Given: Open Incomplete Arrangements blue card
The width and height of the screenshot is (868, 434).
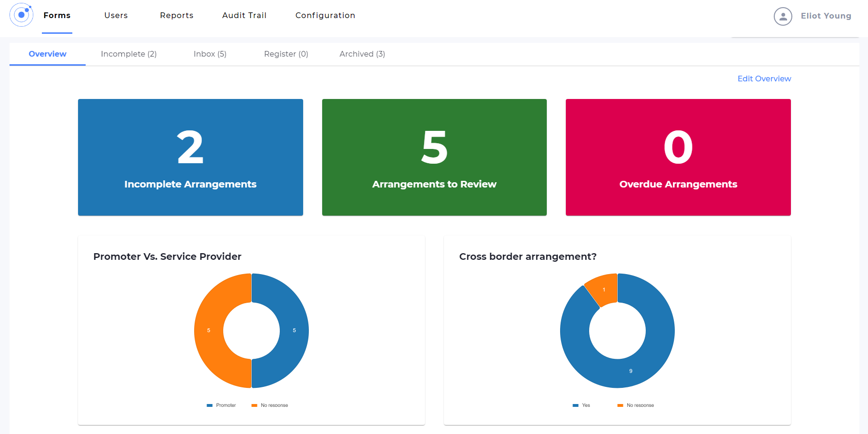Looking at the screenshot, I should 190,157.
